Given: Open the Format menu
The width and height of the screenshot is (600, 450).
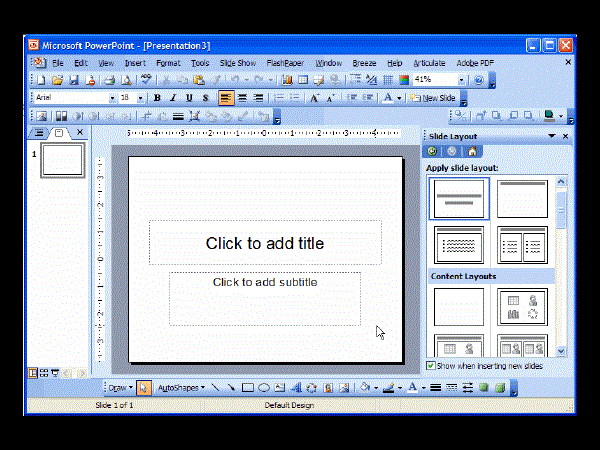Looking at the screenshot, I should click(x=168, y=63).
